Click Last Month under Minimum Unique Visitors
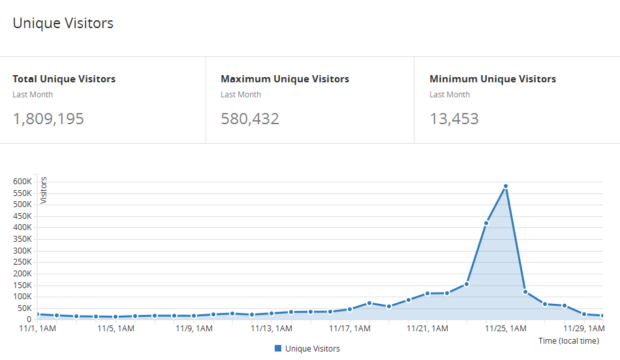This screenshot has width=620, height=360. point(450,95)
